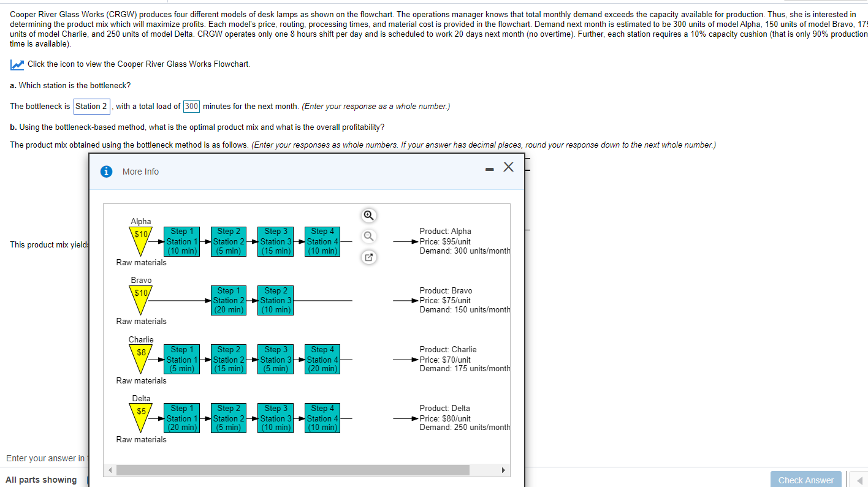868x487 pixels.
Task: Click Charlie's Step 1 Station 1 (5 min) box
Action: (x=182, y=360)
